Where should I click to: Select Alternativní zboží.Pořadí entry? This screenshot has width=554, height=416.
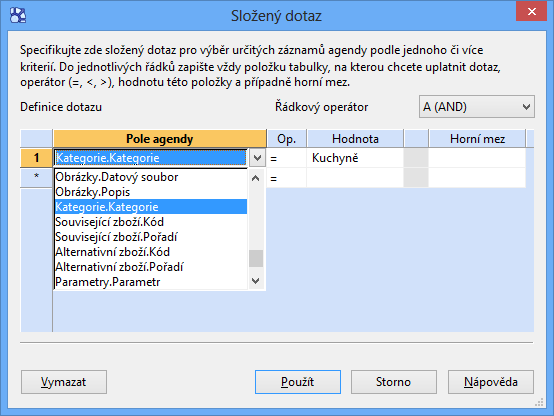[x=151, y=267]
